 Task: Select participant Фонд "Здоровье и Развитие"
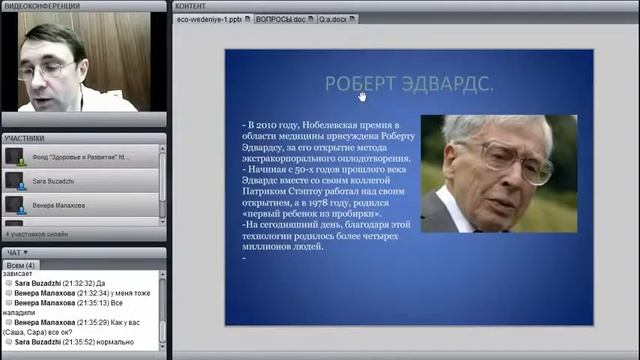[81, 157]
